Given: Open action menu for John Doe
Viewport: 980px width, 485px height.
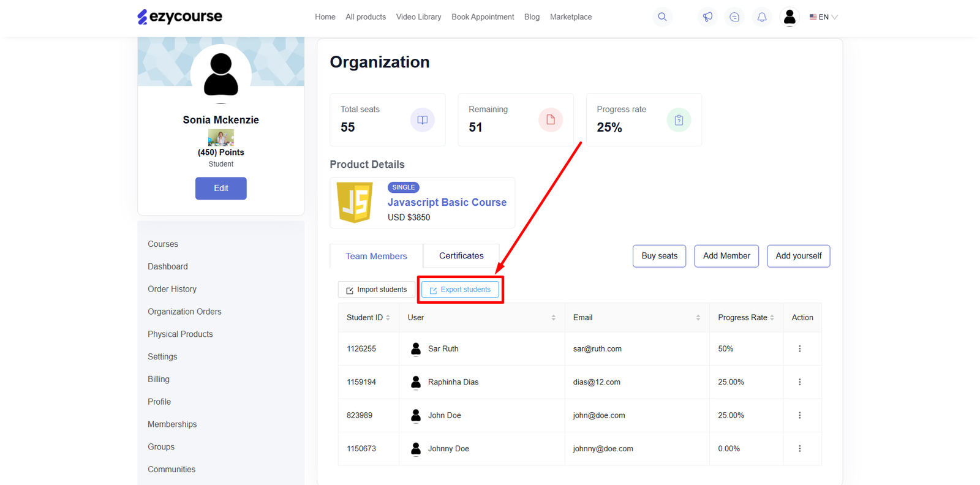Looking at the screenshot, I should [x=799, y=415].
